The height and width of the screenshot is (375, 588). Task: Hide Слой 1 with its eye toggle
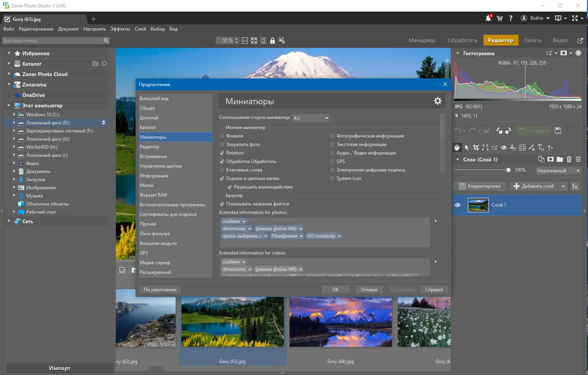click(458, 205)
